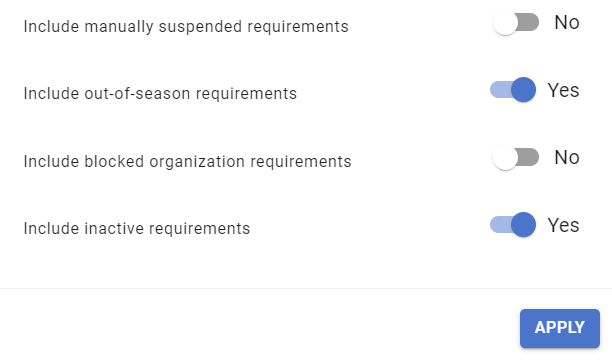Turn on blocked organization requirements switch
This screenshot has width=612, height=362.
[x=516, y=158]
